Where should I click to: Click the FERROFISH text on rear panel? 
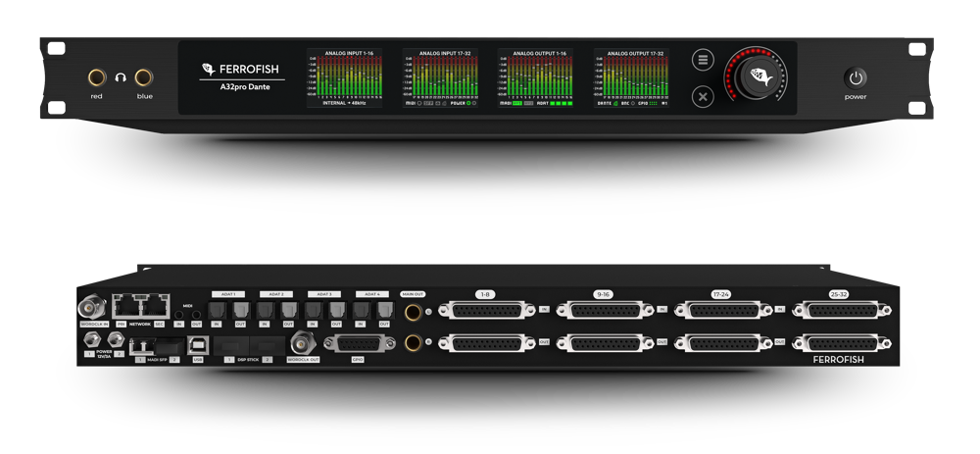838,360
